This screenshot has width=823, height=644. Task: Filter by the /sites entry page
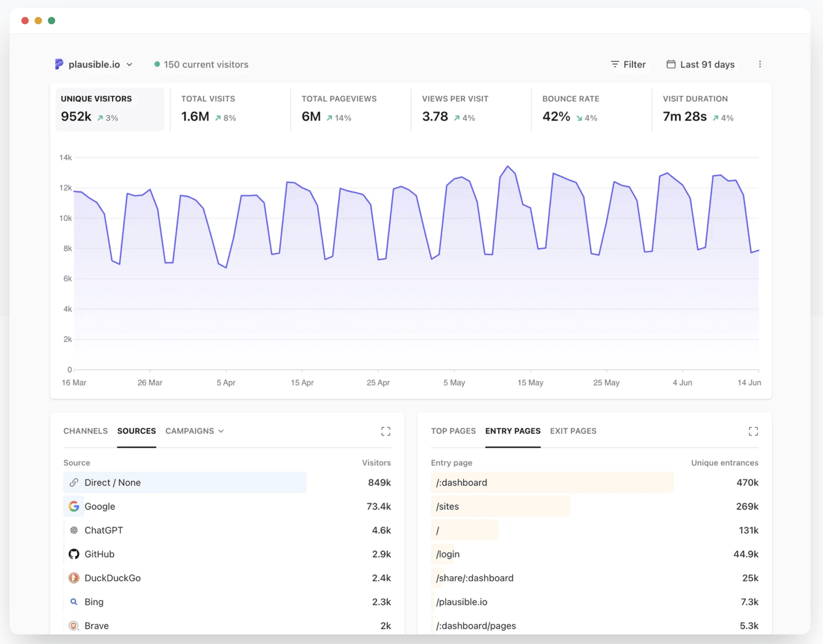pyautogui.click(x=594, y=506)
